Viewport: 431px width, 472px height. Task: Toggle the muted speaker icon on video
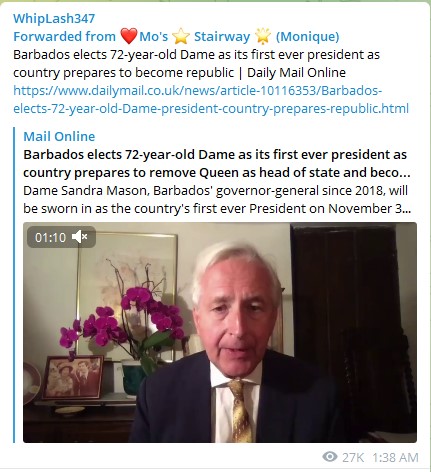click(x=80, y=237)
